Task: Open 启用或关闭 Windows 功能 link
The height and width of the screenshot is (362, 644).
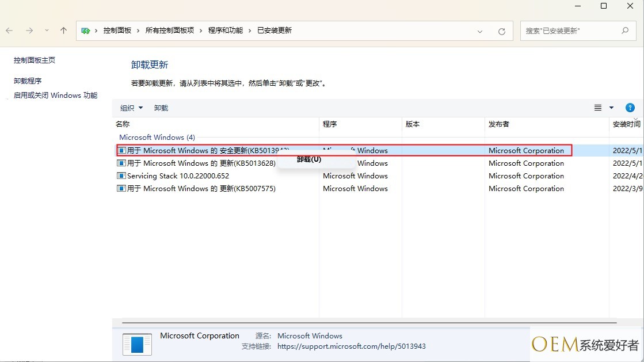Action: pos(55,96)
